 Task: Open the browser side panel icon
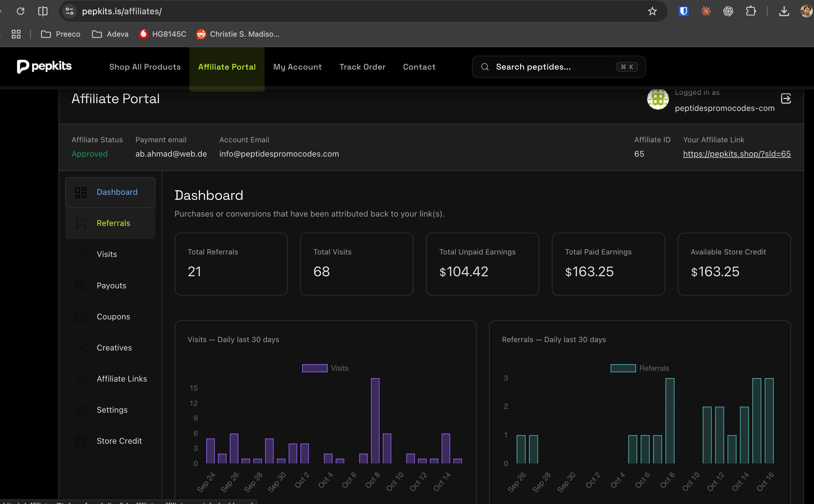pyautogui.click(x=43, y=11)
